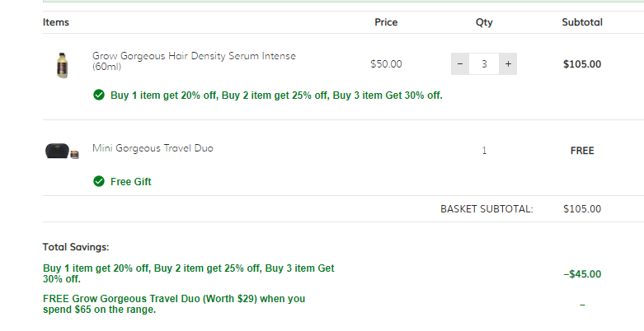Click the quantity field showing 3

[x=484, y=64]
